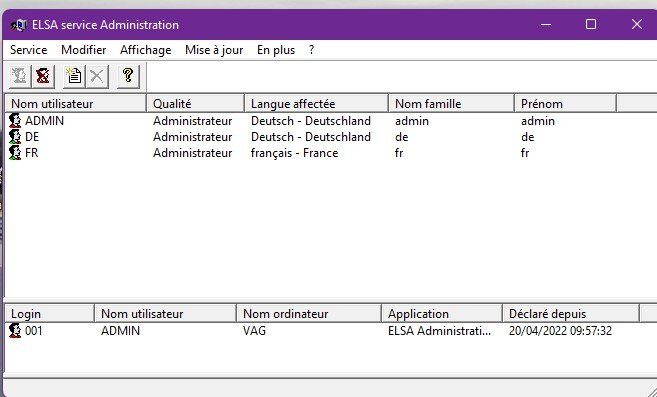Viewport: 657px width, 397px height.
Task: Click timestamp 20/04/2022 09:57:32
Action: 560,331
